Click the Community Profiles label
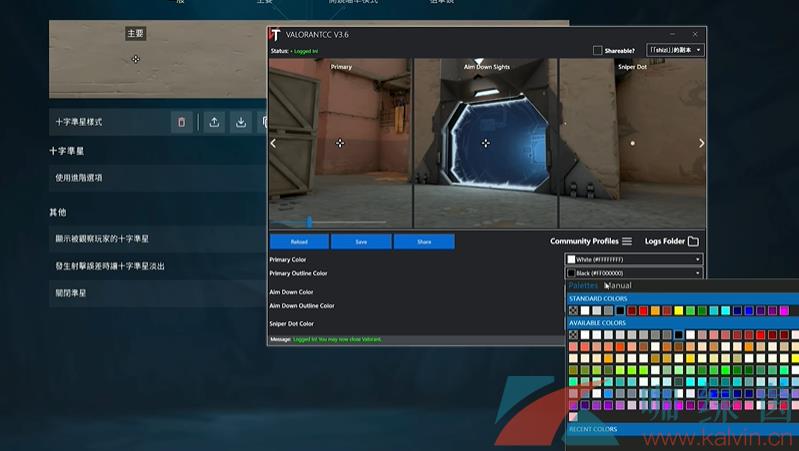Image resolution: width=799 pixels, height=451 pixels. coord(584,241)
